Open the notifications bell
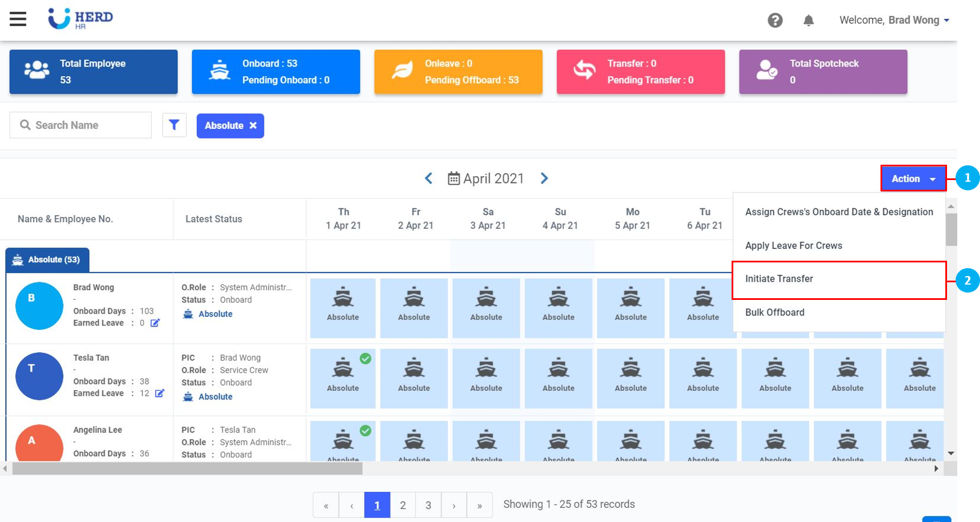This screenshot has height=522, width=980. 808,20
